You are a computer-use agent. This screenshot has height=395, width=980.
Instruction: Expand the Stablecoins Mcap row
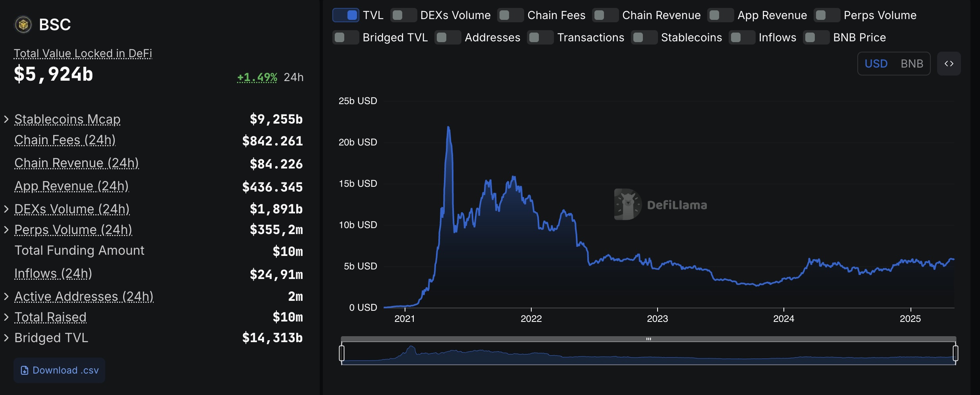click(x=6, y=119)
